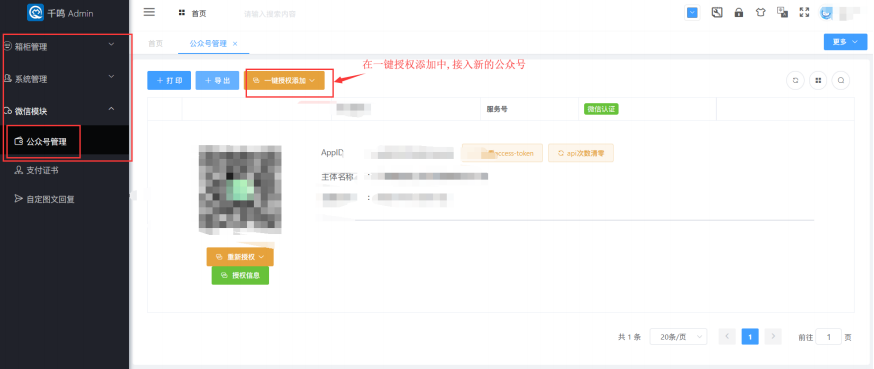Click the access-token button
The height and width of the screenshot is (369, 874).
502,153
